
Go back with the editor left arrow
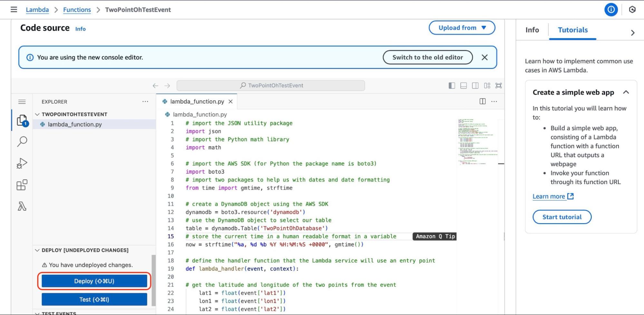click(x=155, y=86)
